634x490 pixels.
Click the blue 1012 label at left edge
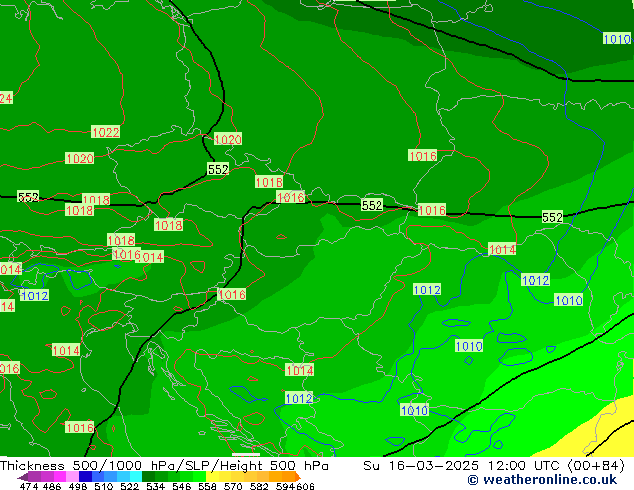point(34,296)
